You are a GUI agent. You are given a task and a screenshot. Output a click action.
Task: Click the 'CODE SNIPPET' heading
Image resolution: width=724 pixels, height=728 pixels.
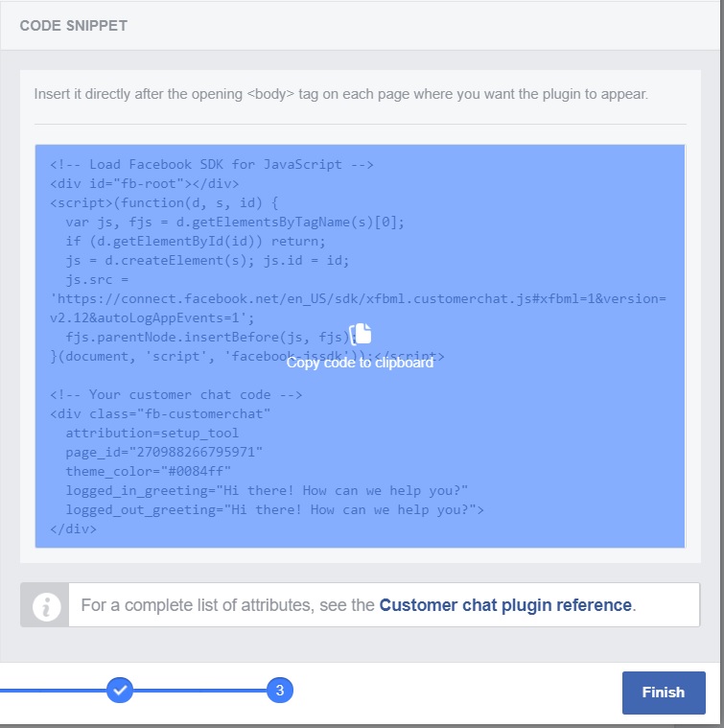73,26
